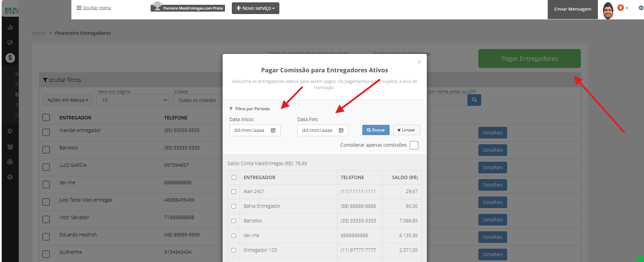
Task: Click the SALDO (R$) column header
Action: [405, 177]
